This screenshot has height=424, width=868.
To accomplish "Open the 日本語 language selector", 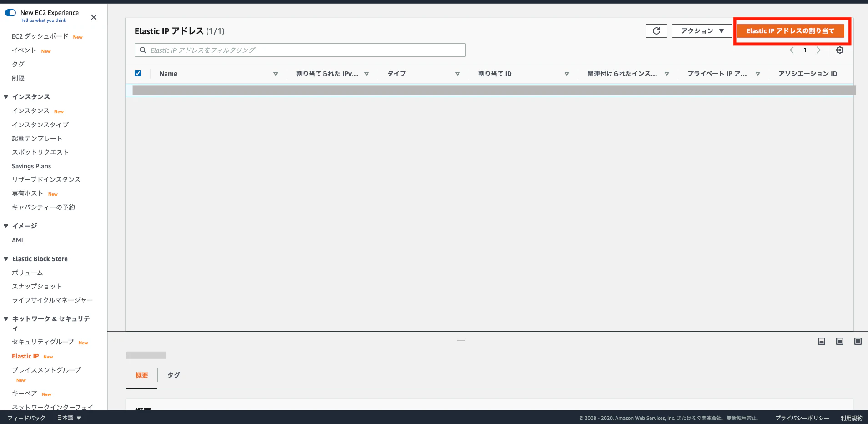I will pyautogui.click(x=69, y=418).
